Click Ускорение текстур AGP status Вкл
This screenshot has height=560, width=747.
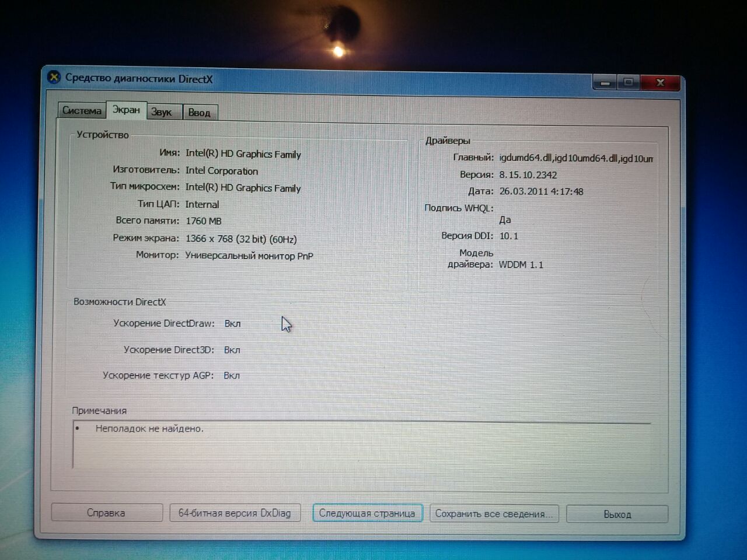coord(232,376)
